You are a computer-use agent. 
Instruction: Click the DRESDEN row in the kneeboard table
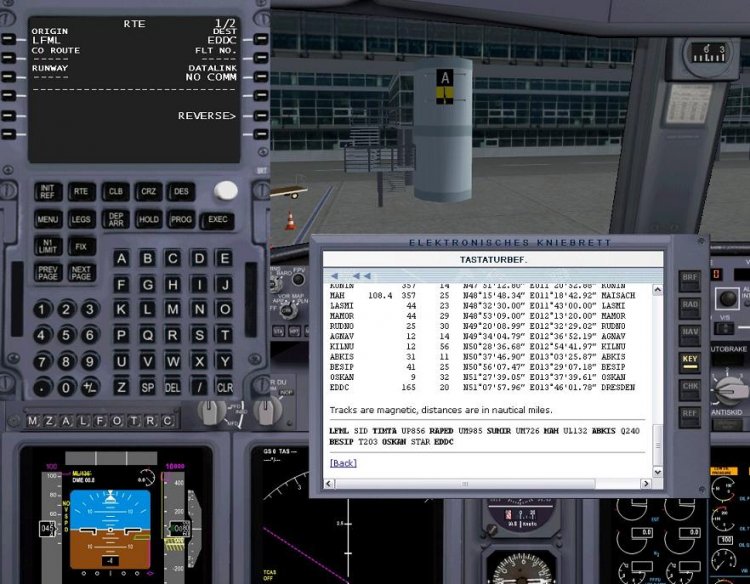(482, 387)
